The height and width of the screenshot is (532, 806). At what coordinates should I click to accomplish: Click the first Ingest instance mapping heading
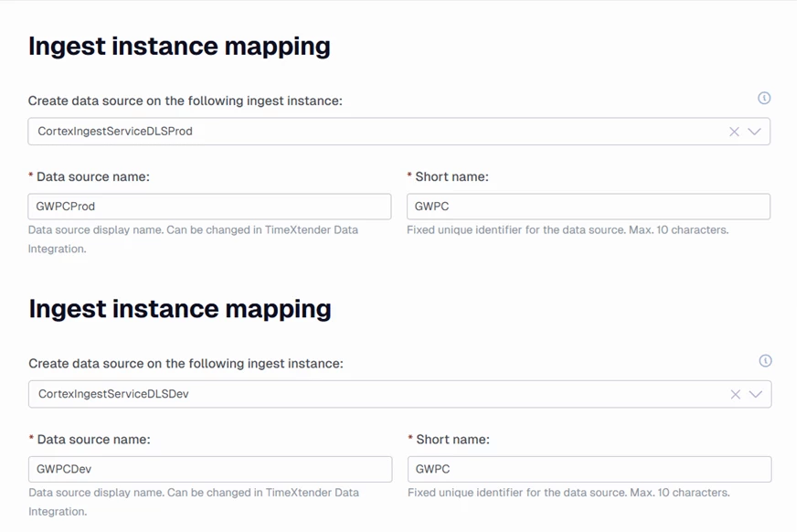[179, 46]
